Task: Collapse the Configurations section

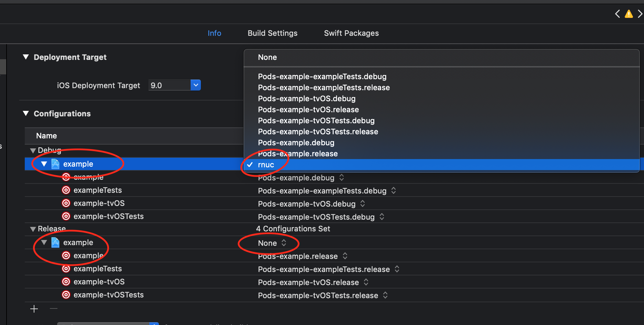Action: click(x=26, y=113)
